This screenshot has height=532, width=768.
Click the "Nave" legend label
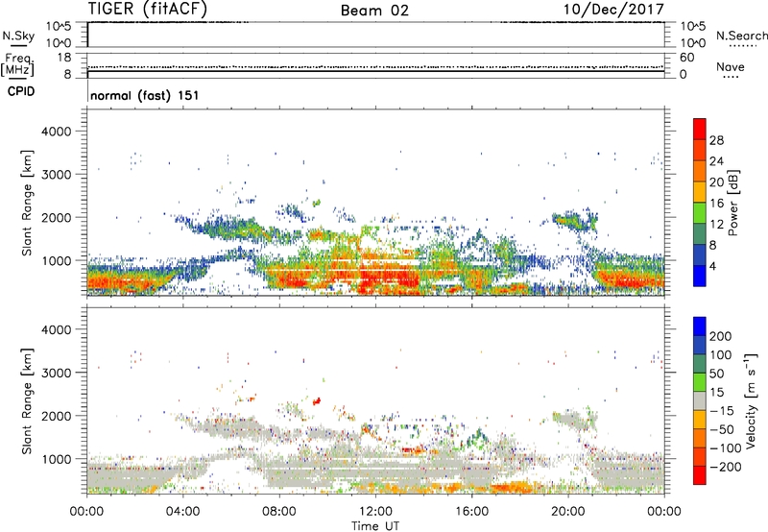[x=731, y=66]
